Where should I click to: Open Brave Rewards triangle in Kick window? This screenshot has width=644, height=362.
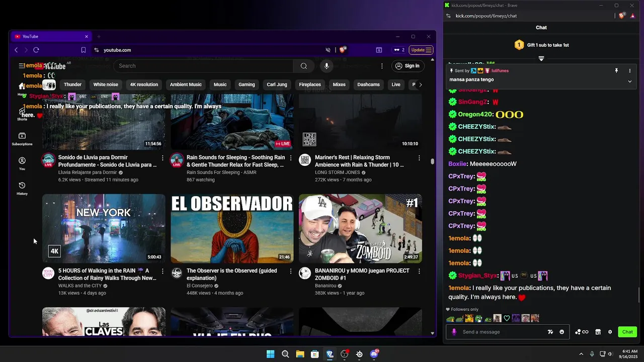pyautogui.click(x=632, y=16)
